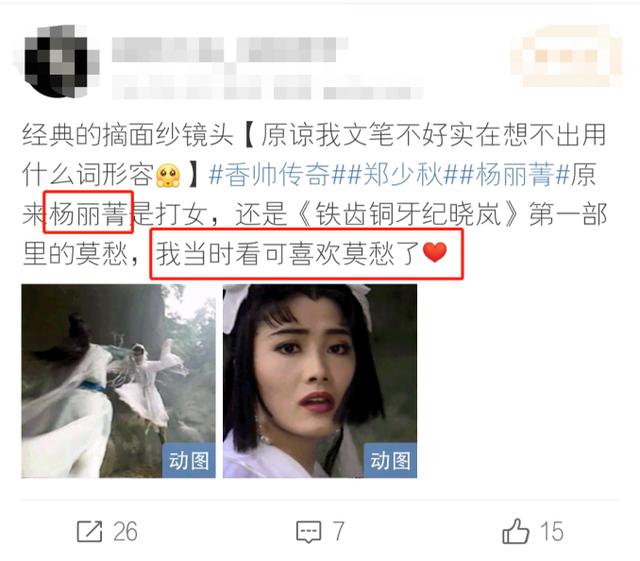Image resolution: width=640 pixels, height=561 pixels.
Task: Click the 动图 badge on second image
Action: pos(390,460)
